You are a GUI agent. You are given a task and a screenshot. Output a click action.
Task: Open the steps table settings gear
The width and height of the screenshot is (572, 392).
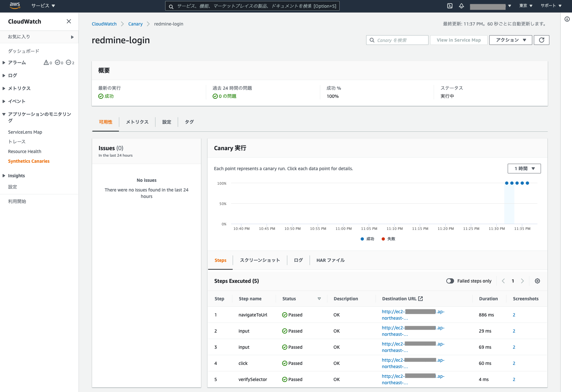[x=537, y=281]
